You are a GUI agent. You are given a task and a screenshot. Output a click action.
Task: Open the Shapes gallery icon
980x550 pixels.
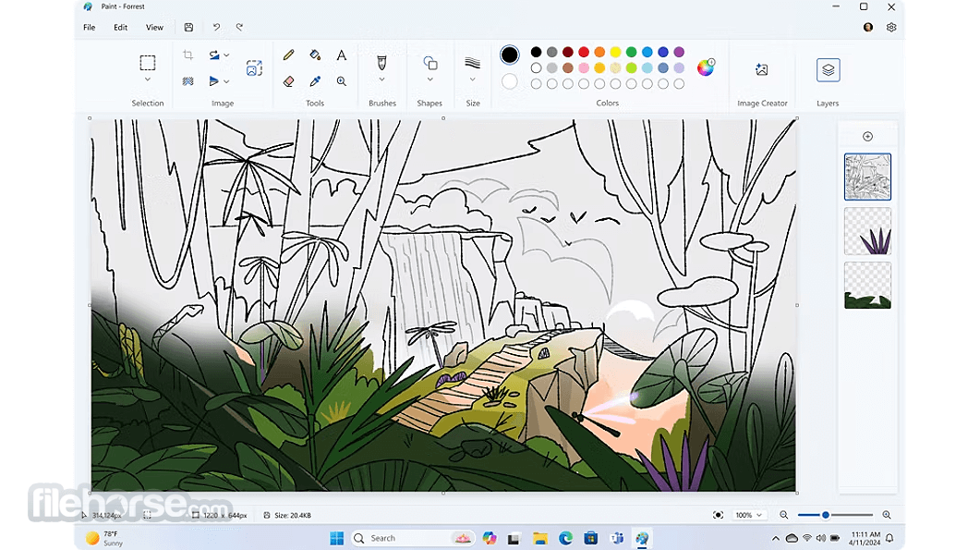430,63
